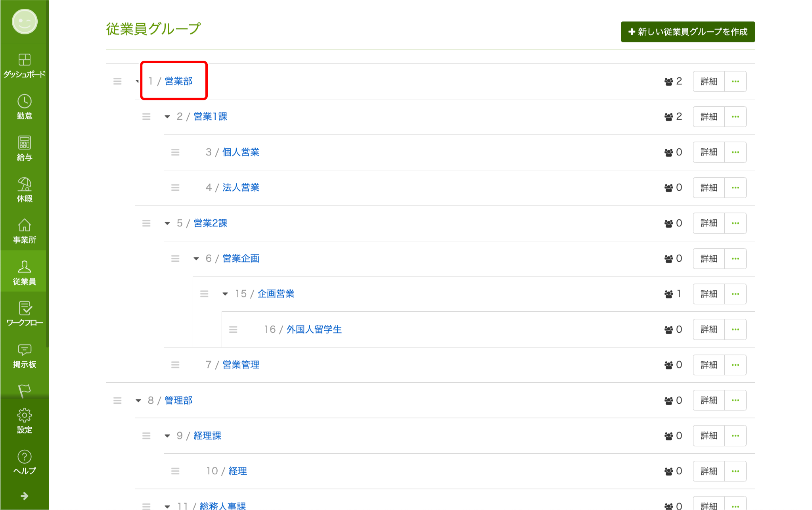Open the 法人営業 group link

click(x=241, y=188)
